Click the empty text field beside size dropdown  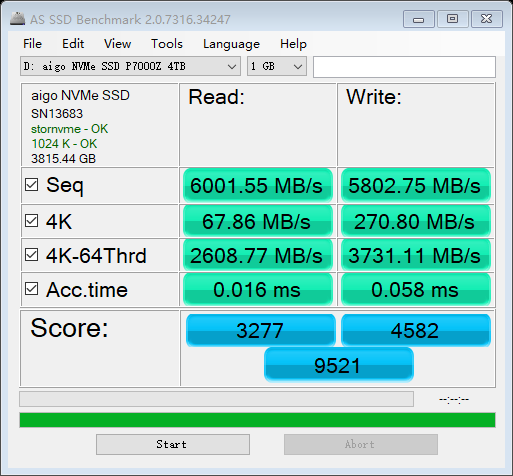pos(404,67)
